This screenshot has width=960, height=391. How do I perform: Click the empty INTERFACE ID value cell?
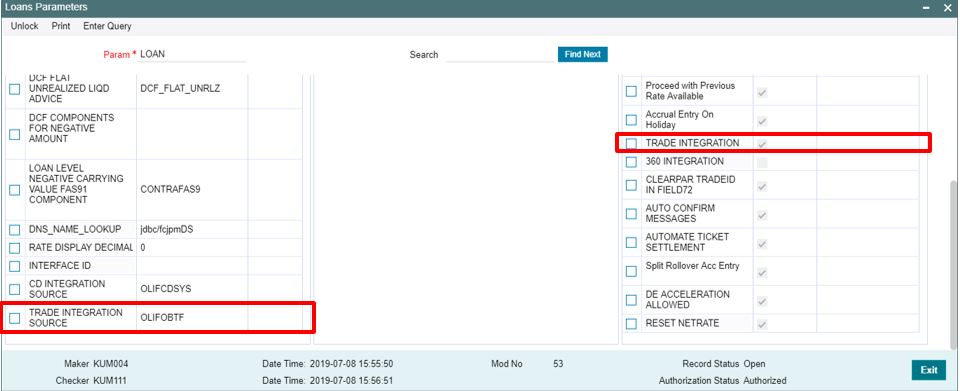point(192,266)
